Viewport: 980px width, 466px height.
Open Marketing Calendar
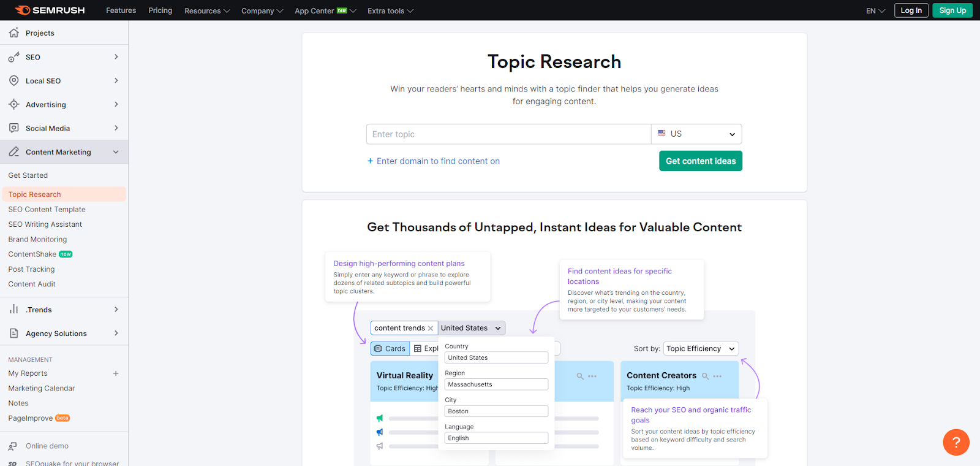coord(42,388)
